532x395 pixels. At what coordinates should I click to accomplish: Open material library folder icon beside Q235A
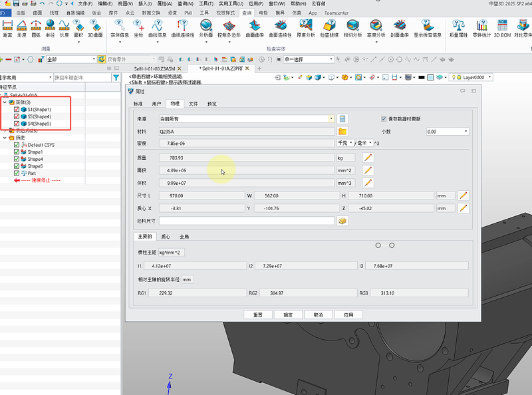(x=342, y=131)
